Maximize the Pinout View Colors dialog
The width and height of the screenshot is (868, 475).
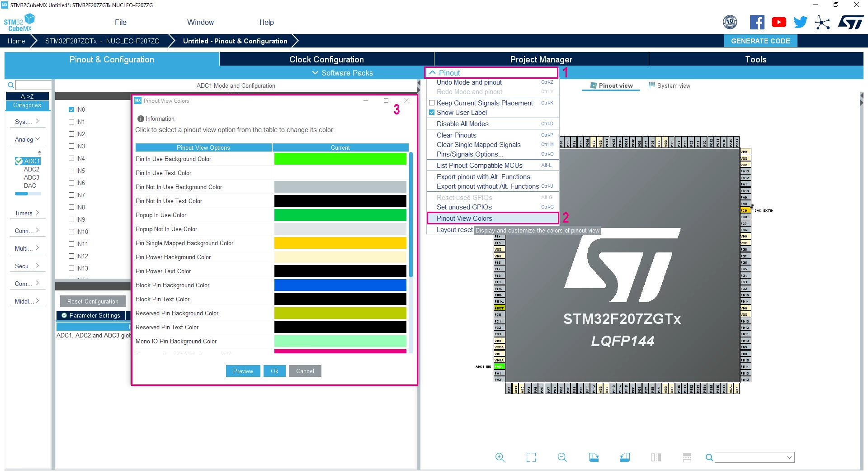point(386,100)
